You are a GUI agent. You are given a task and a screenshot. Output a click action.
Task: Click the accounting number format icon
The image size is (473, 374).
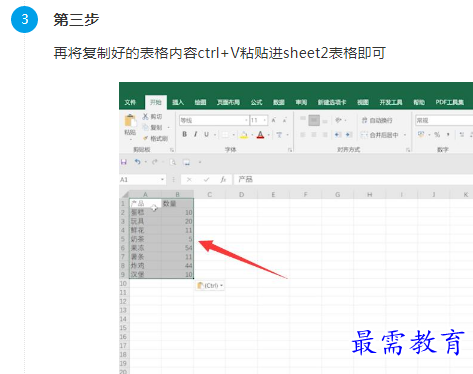pos(421,134)
